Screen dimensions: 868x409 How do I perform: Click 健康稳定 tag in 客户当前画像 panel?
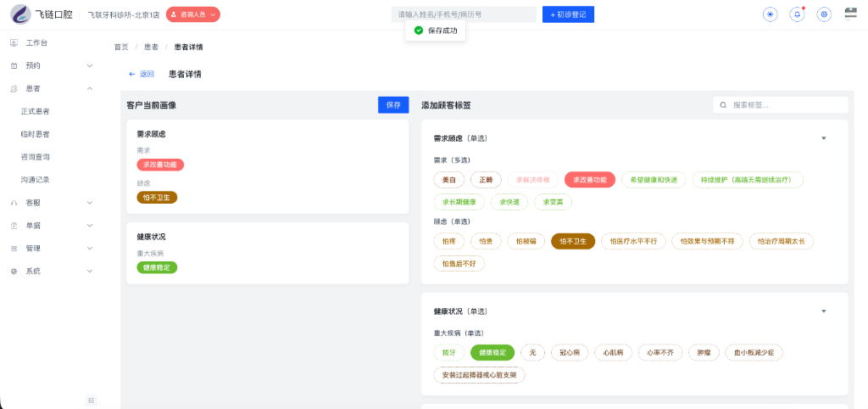click(x=157, y=267)
